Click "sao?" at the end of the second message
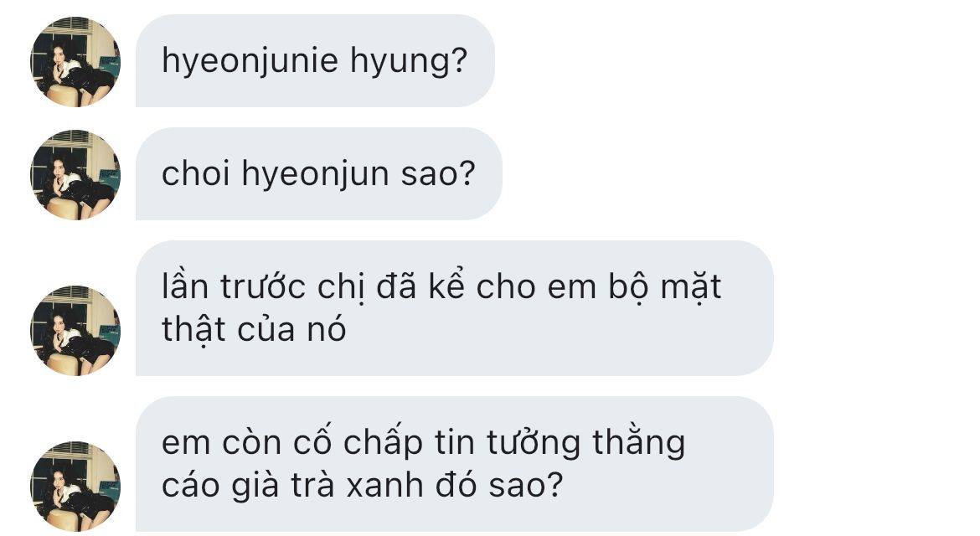The image size is (980, 536). pyautogui.click(x=438, y=174)
